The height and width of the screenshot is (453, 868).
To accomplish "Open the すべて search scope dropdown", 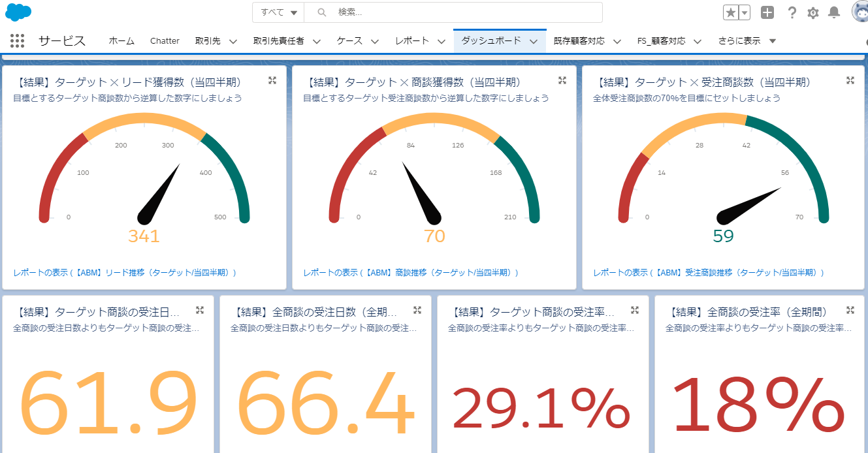I will 278,12.
